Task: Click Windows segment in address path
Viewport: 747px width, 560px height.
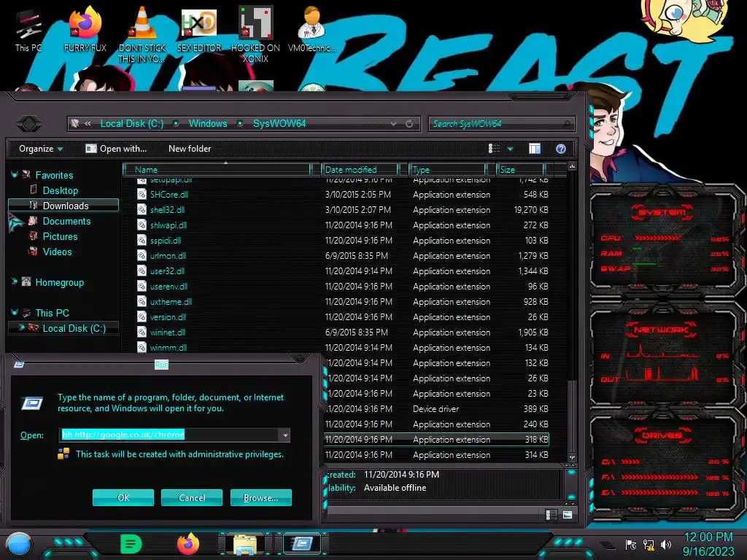Action: (x=208, y=124)
